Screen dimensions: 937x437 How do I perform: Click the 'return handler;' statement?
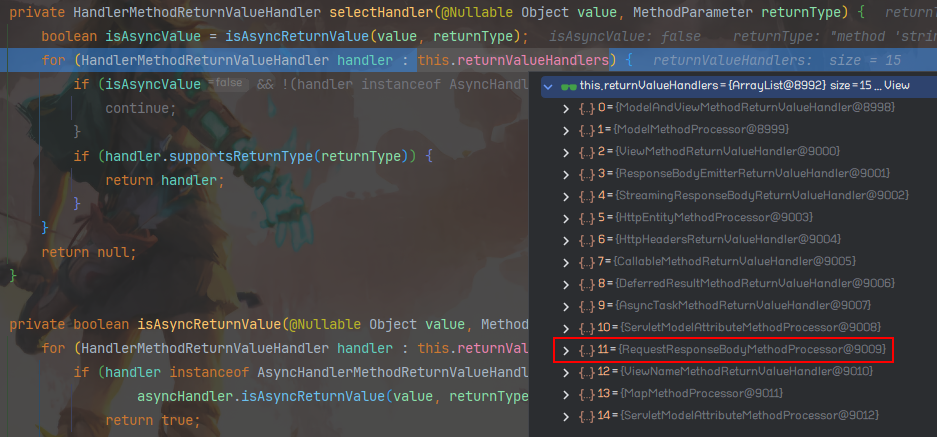(x=165, y=180)
